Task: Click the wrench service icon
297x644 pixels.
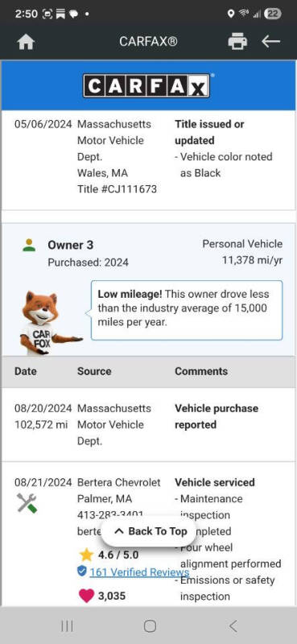Action: point(27,502)
